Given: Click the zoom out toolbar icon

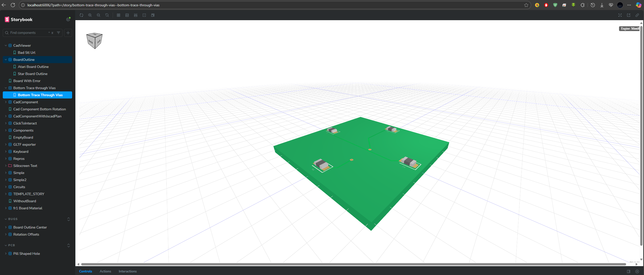Looking at the screenshot, I should pos(99,15).
